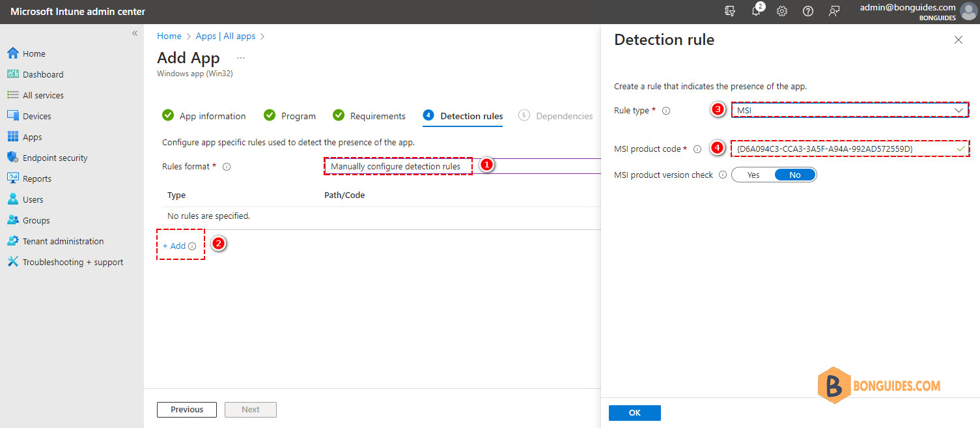Click the Previous button
This screenshot has width=980, height=428.
[x=187, y=410]
